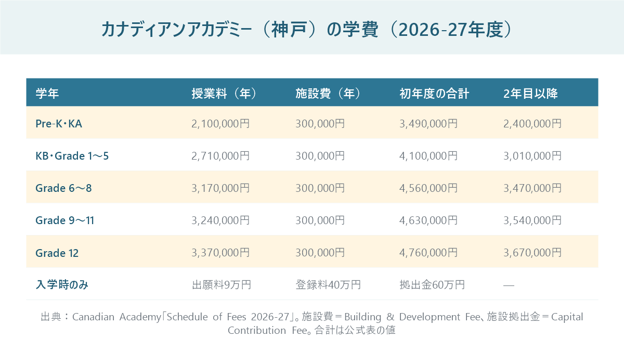Select first-year total 4,630,000円
The width and height of the screenshot is (624, 364).
tap(428, 220)
